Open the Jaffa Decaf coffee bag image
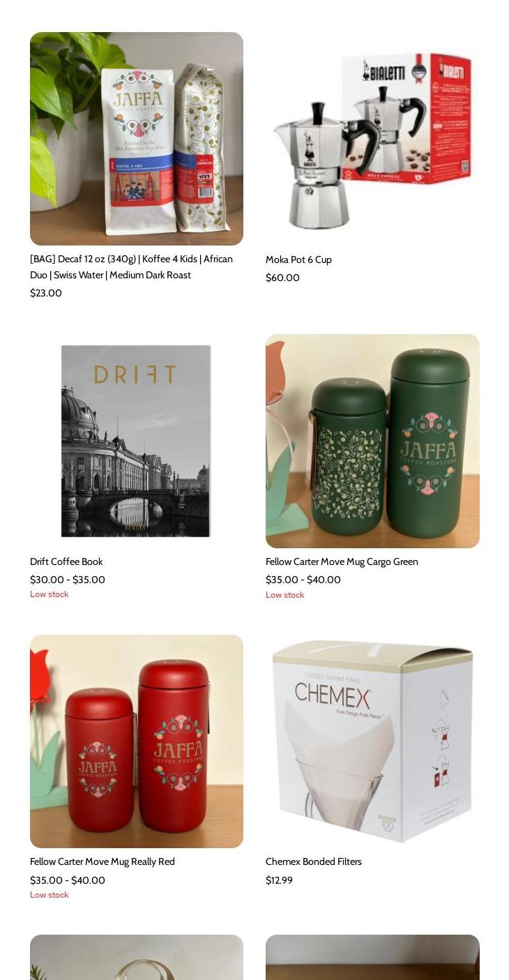This screenshot has height=980, width=509. 137,139
